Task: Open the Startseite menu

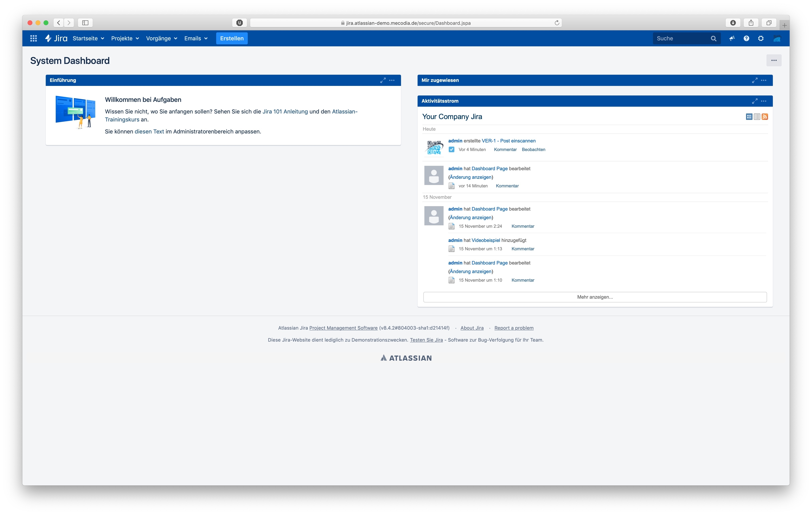Action: click(x=88, y=38)
